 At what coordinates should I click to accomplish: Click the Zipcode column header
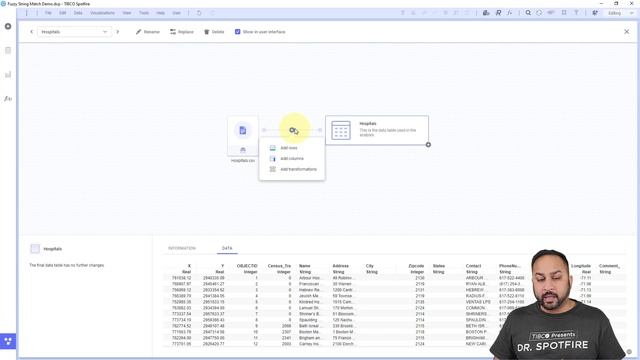coord(416,266)
